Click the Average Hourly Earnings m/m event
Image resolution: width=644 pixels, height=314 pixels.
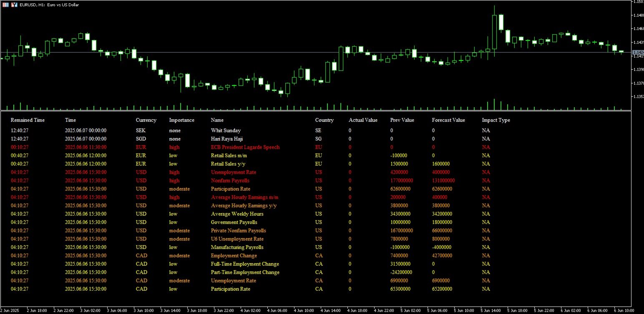pyautogui.click(x=244, y=197)
